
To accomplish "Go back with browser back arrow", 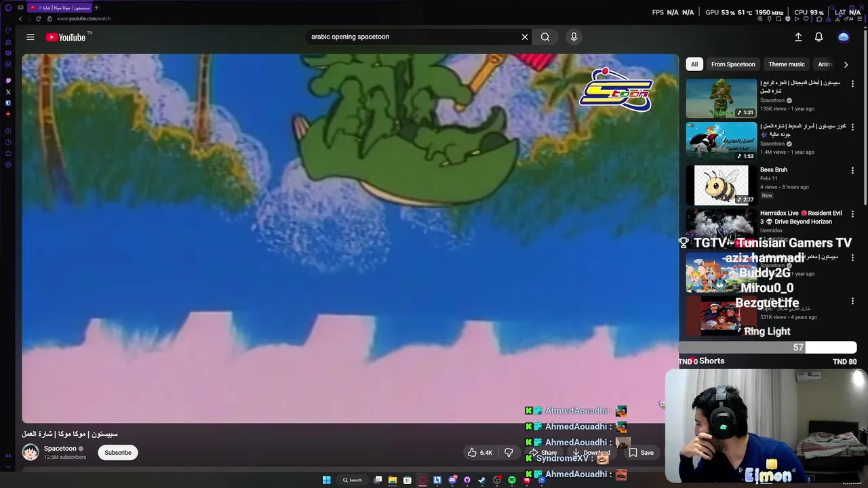I will (x=20, y=19).
